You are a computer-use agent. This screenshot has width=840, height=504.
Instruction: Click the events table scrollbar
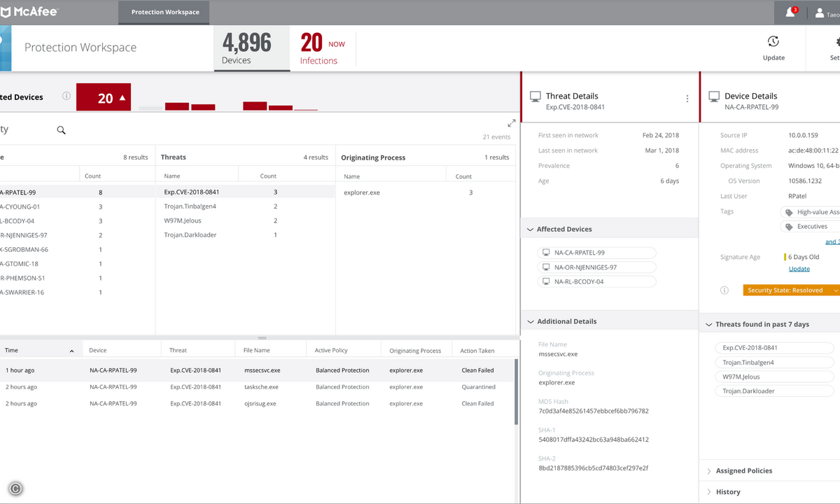click(517, 392)
